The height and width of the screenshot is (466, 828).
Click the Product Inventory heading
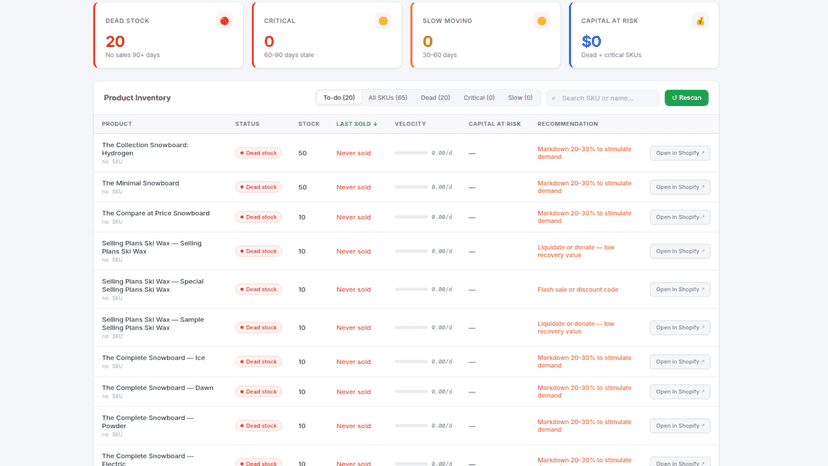coord(137,98)
